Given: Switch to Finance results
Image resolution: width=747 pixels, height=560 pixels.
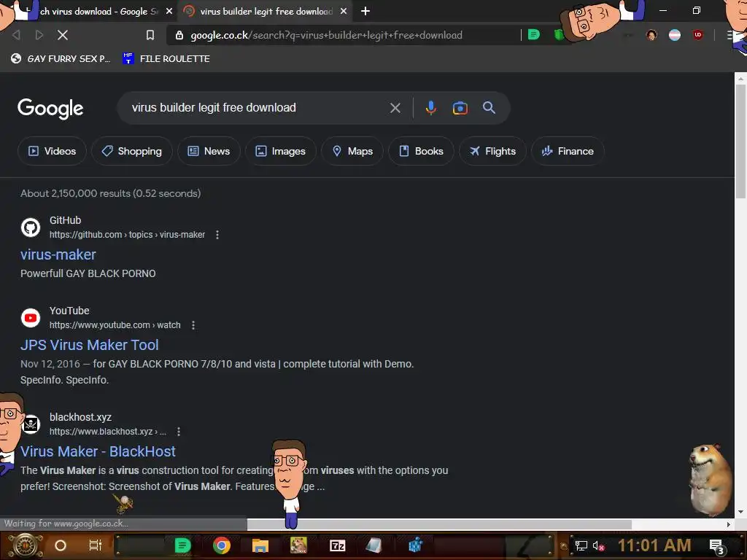Looking at the screenshot, I should (x=568, y=151).
